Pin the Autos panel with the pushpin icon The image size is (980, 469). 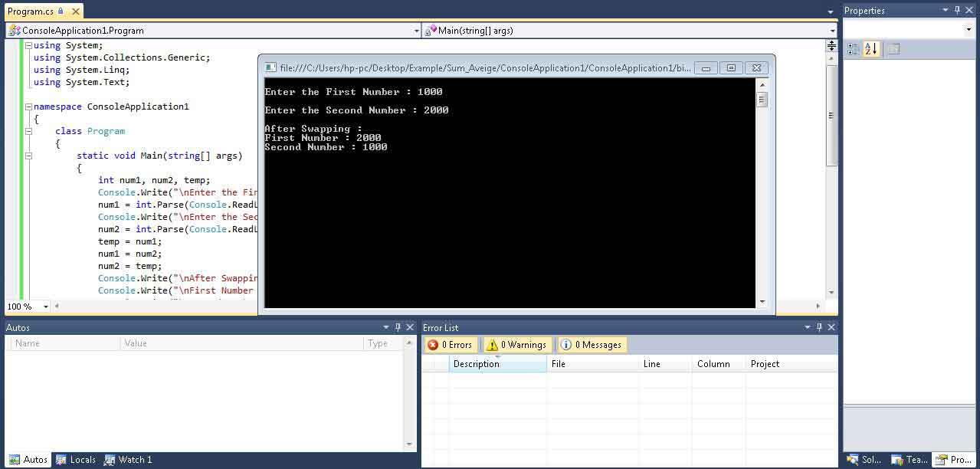coord(398,327)
